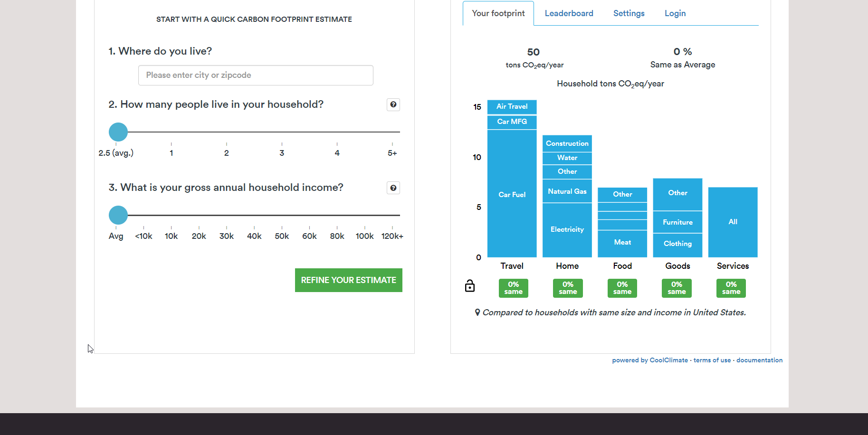
Task: Select the Your footprint tab
Action: (x=498, y=13)
